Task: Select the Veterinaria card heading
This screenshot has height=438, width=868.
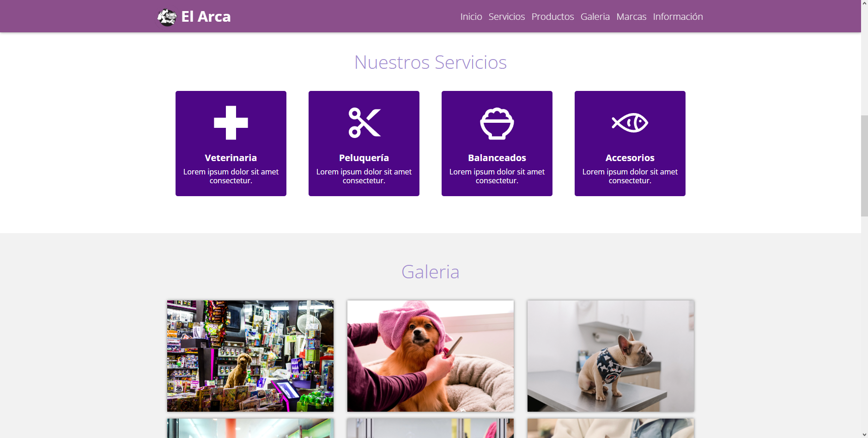Action: click(x=231, y=158)
